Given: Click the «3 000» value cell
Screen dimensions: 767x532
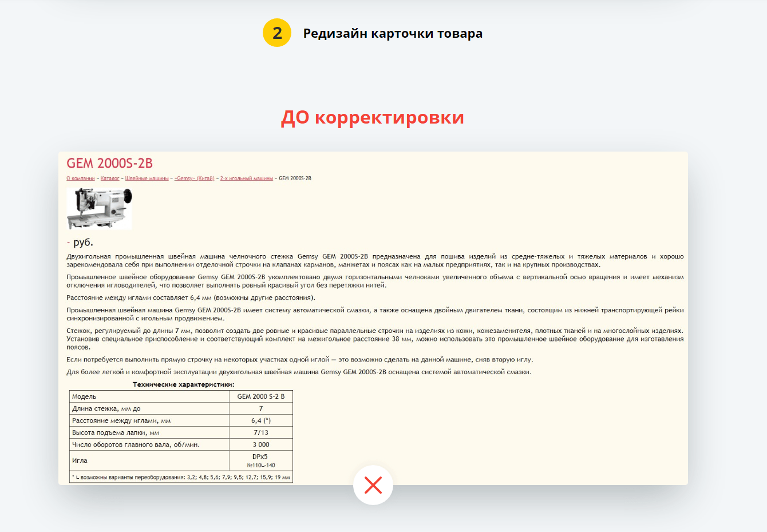Looking at the screenshot, I should [261, 444].
